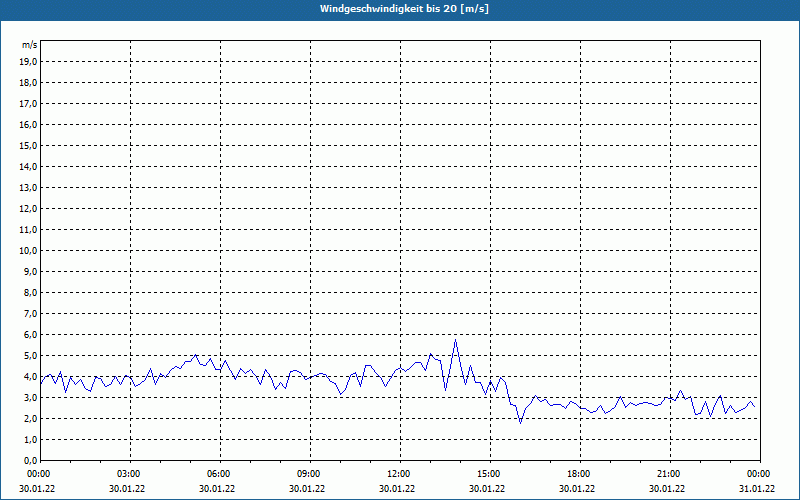Click the "11,0" y-axis label
The width and height of the screenshot is (800, 500).
pyautogui.click(x=28, y=230)
